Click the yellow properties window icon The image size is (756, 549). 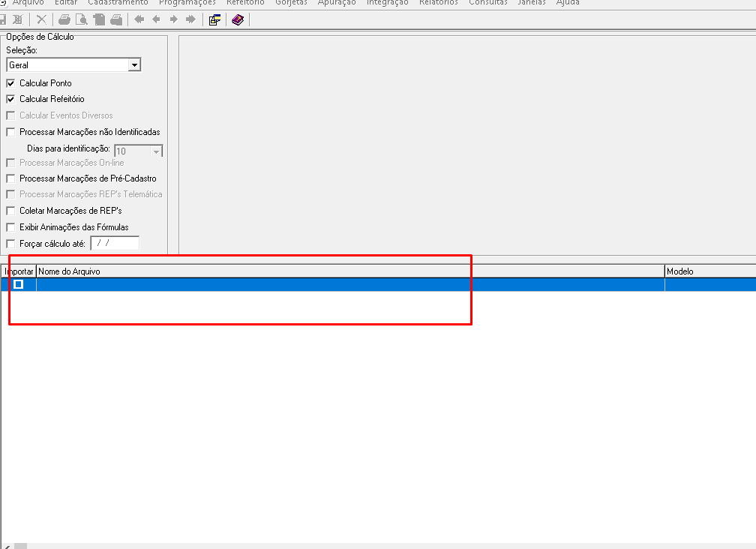pyautogui.click(x=214, y=19)
